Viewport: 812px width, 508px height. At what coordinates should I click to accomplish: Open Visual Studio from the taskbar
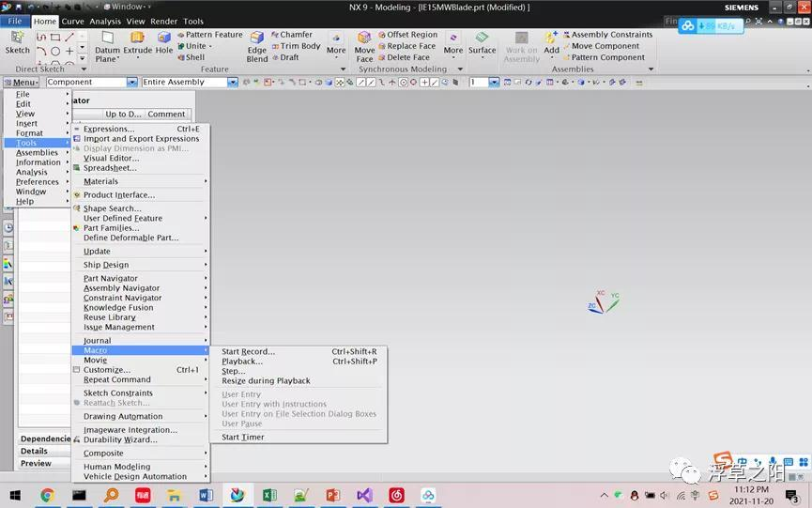364,496
